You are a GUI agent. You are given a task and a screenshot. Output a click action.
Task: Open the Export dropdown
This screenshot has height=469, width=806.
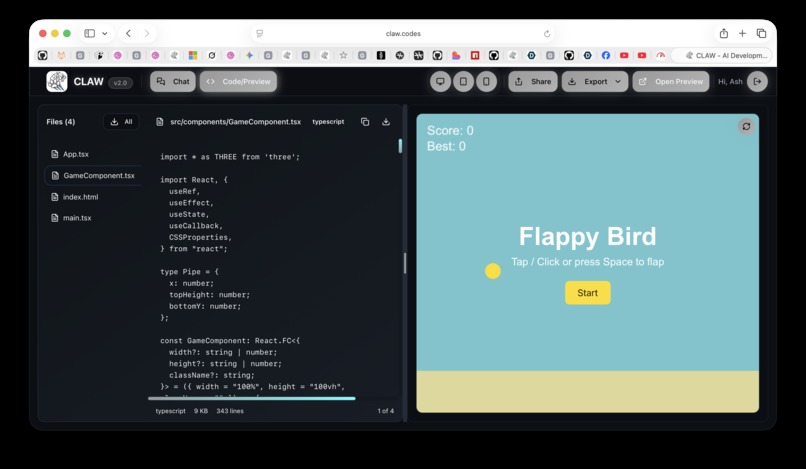point(595,81)
